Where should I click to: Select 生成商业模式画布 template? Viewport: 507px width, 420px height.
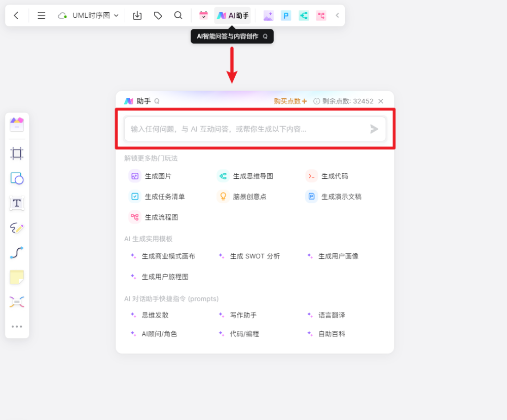163,256
